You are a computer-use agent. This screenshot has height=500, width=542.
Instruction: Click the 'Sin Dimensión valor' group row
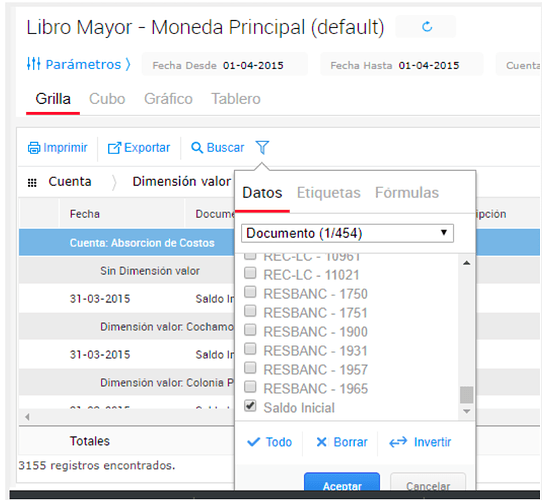(127, 271)
